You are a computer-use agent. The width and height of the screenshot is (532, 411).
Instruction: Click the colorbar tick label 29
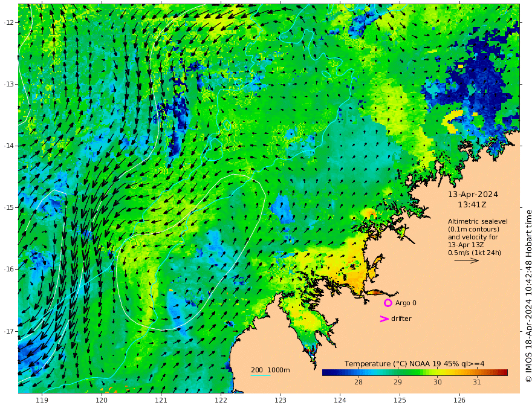tap(398, 382)
